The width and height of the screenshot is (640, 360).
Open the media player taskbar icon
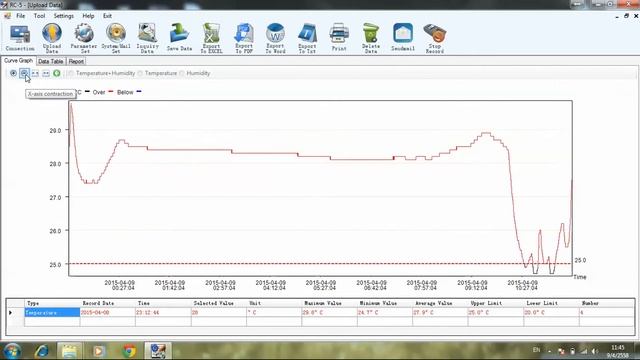(x=98, y=351)
